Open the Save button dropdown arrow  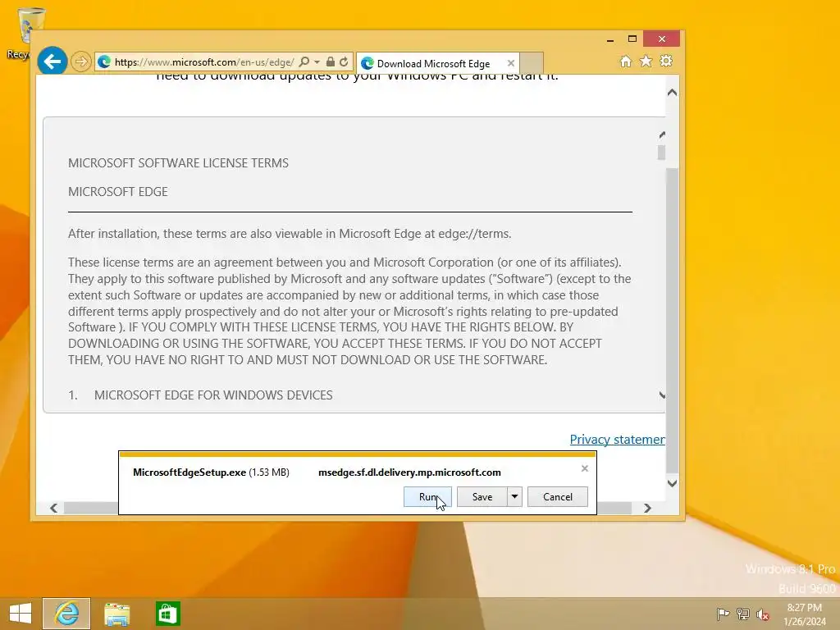[515, 496]
